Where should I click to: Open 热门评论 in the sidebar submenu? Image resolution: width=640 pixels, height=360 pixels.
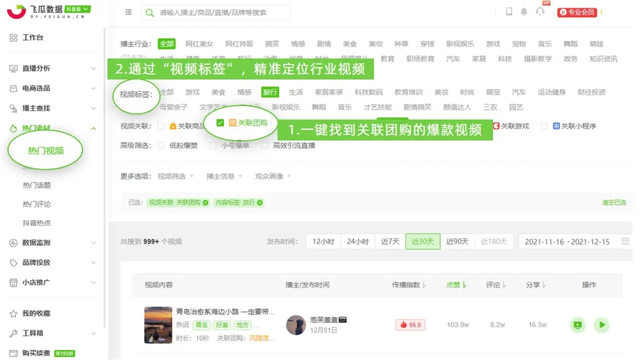[37, 204]
